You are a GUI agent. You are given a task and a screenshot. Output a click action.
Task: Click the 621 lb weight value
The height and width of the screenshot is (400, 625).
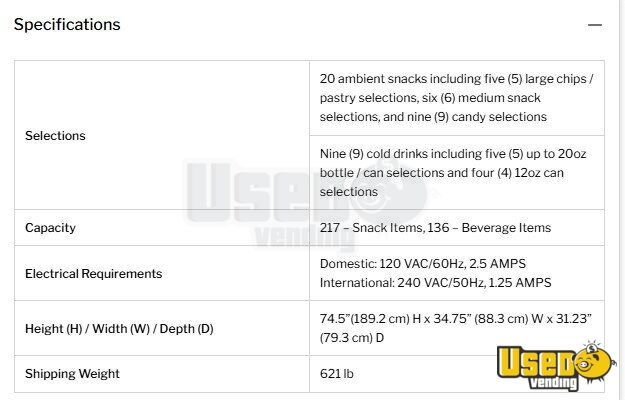click(x=335, y=373)
